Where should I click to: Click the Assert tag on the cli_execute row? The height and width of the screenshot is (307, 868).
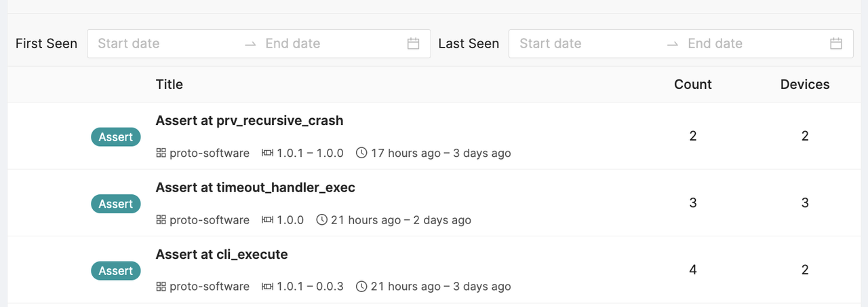click(x=116, y=271)
